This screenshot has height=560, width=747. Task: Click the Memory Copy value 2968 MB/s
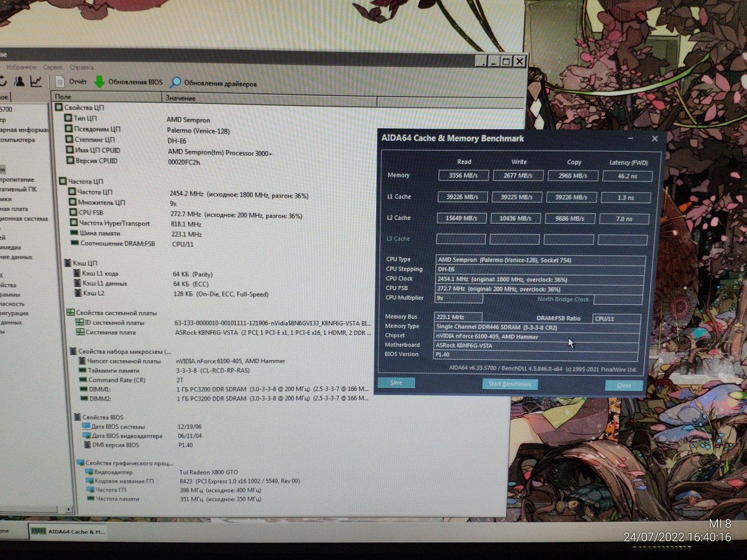[x=573, y=176]
